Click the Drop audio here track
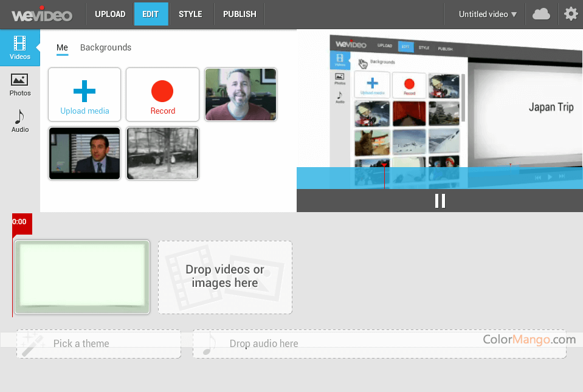Screen dimensions: 583x392 [x=379, y=343]
